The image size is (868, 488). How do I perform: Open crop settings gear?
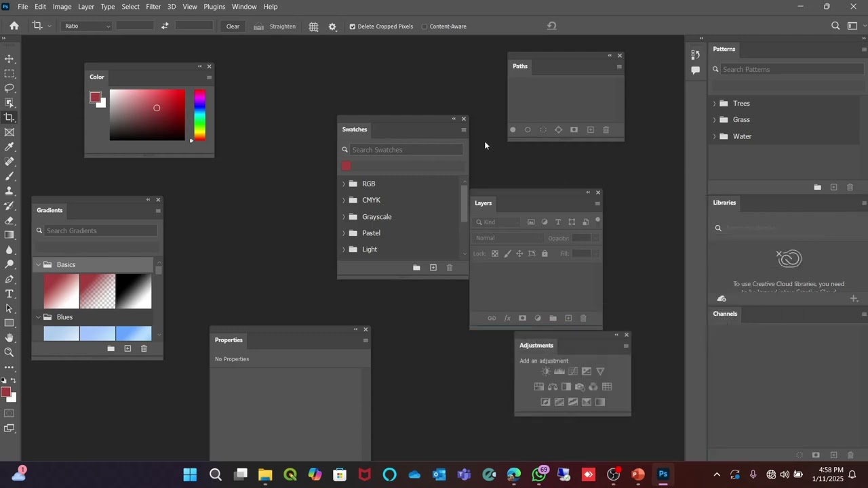(332, 26)
